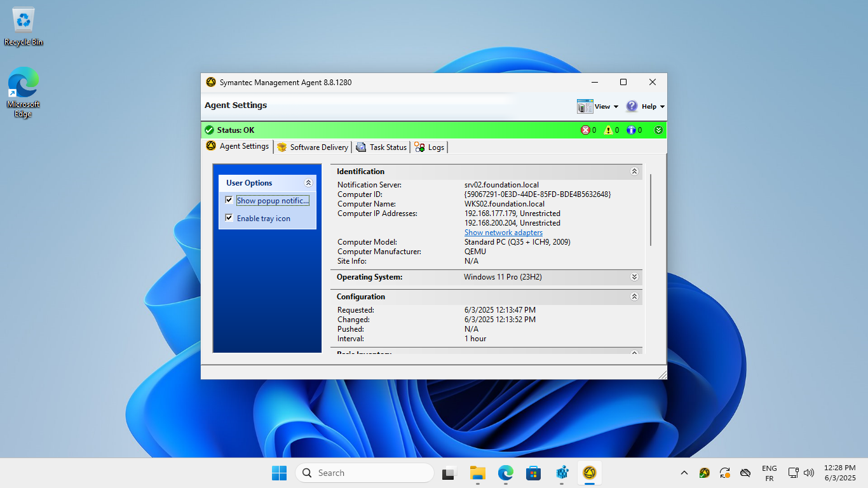Click the taskbar Search box

tap(365, 473)
